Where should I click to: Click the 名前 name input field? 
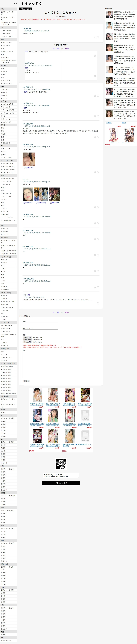click(x=40, y=324)
